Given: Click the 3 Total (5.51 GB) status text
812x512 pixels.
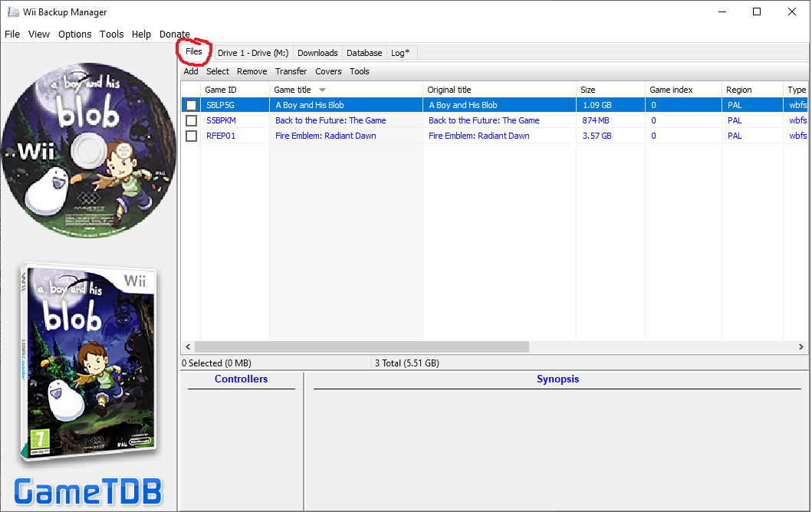Looking at the screenshot, I should [406, 363].
